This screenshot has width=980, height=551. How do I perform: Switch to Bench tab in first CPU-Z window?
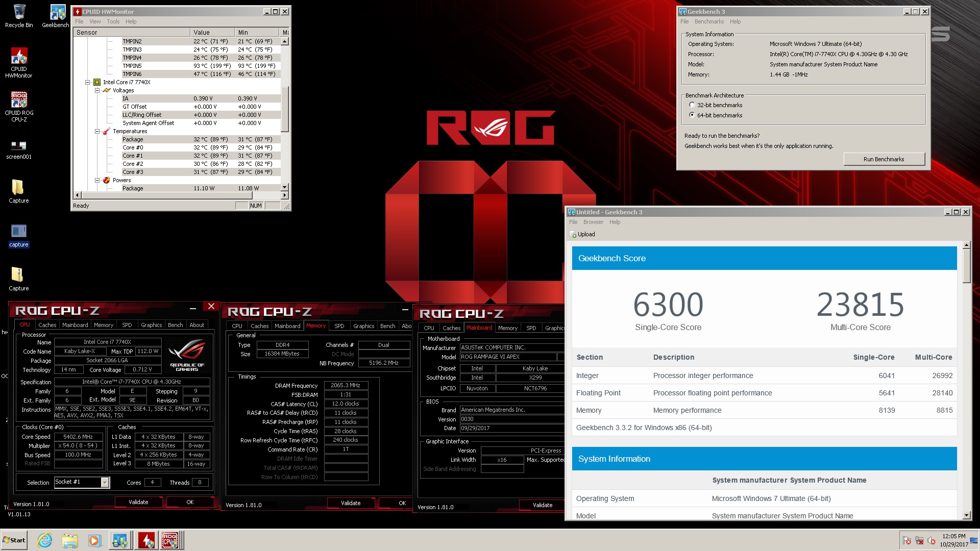click(175, 325)
